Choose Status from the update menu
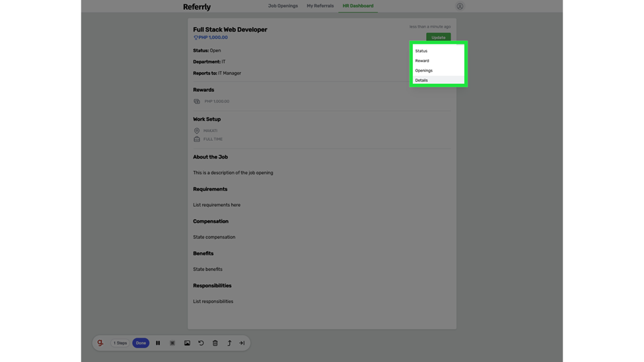 (x=438, y=51)
